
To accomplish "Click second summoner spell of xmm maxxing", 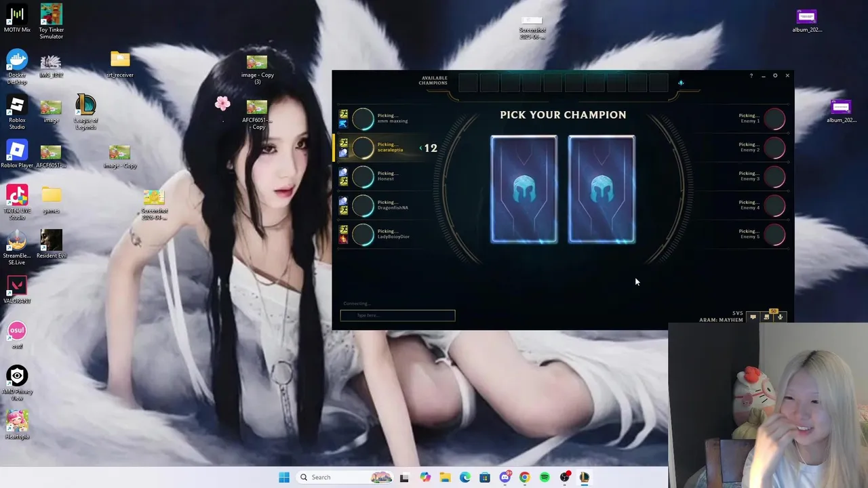I will tap(344, 123).
